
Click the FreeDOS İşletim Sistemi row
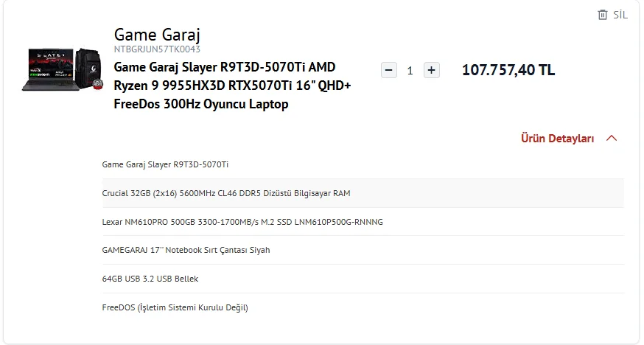click(363, 307)
